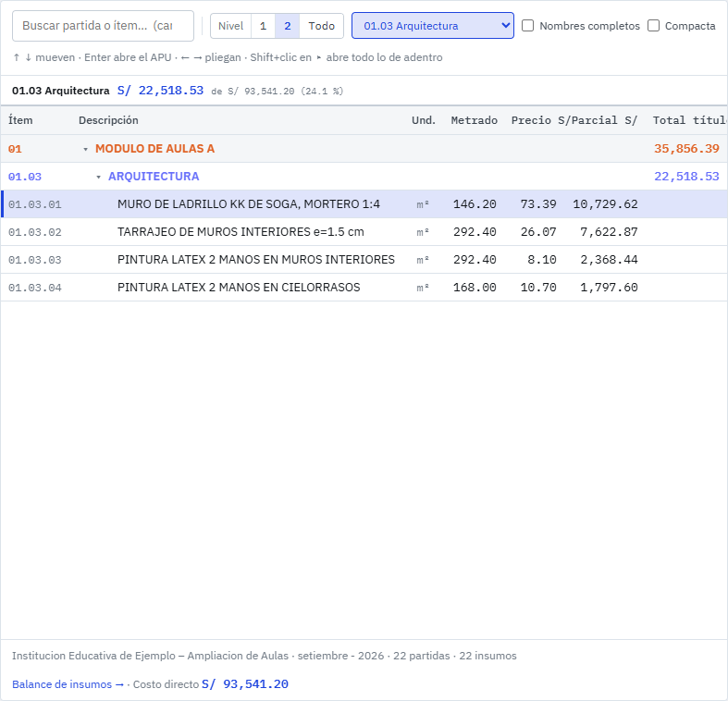Viewport: 728px width, 701px height.
Task: Enable the Compacta checkbox
Action: point(653,26)
